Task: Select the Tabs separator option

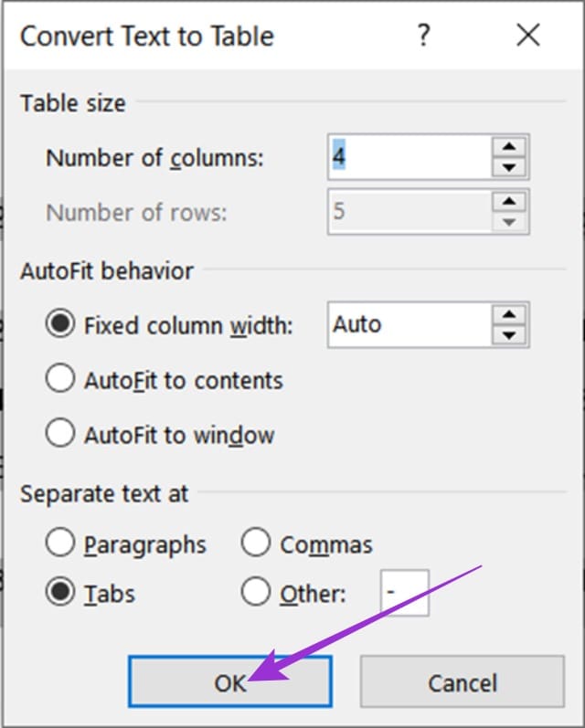Action: click(60, 592)
